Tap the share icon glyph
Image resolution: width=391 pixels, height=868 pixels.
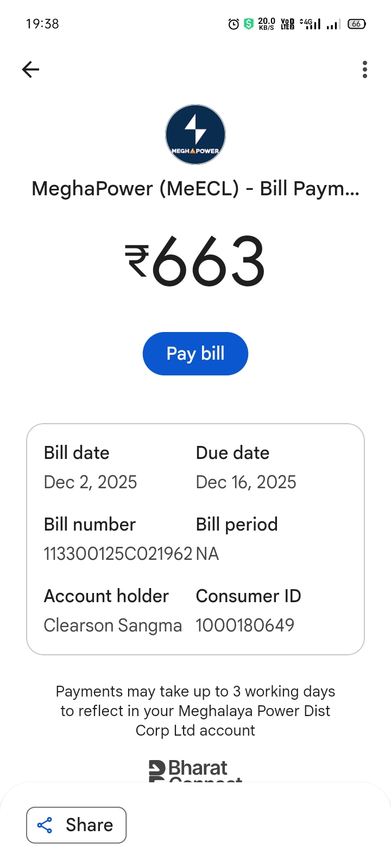point(45,825)
